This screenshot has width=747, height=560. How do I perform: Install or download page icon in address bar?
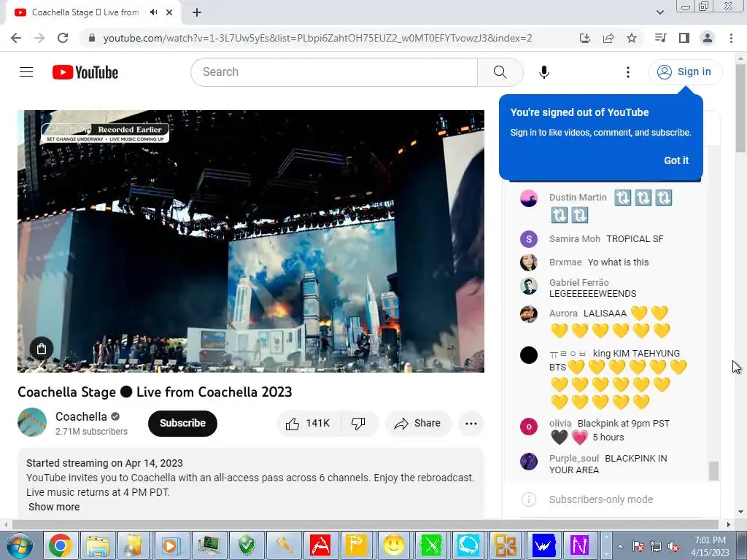[x=584, y=38]
